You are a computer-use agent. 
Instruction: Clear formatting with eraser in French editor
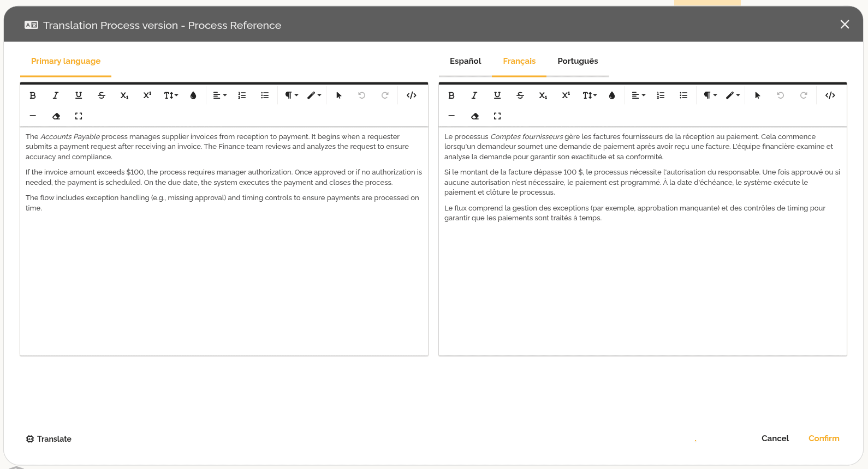pos(475,116)
